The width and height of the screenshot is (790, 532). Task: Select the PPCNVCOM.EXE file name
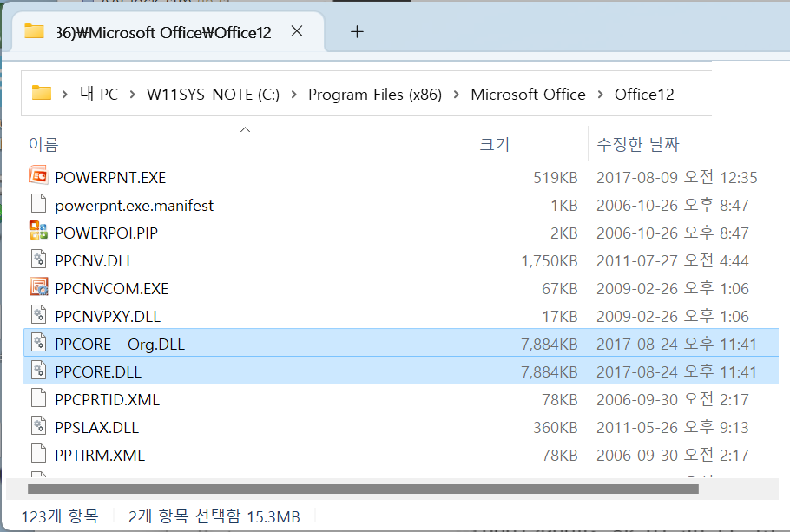111,289
